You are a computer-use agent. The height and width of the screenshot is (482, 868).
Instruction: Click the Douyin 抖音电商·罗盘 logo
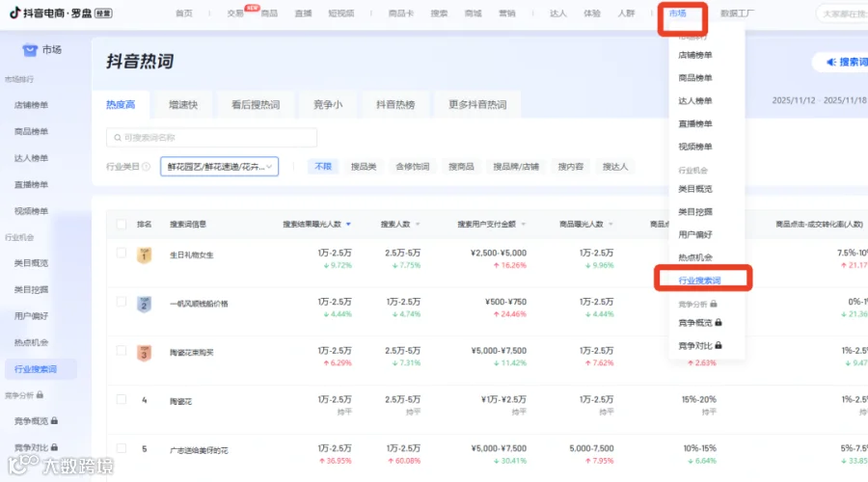[x=61, y=13]
